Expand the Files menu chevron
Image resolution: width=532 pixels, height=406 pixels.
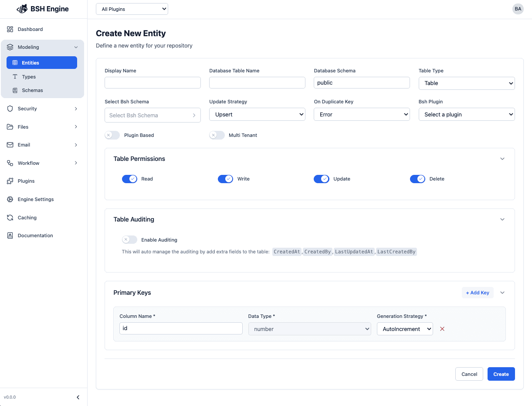pos(76,127)
